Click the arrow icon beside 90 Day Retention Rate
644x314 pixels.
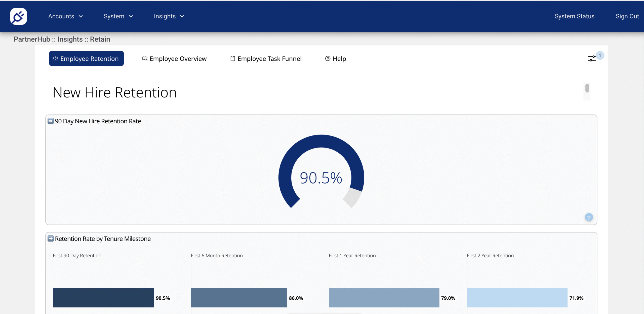tap(51, 121)
